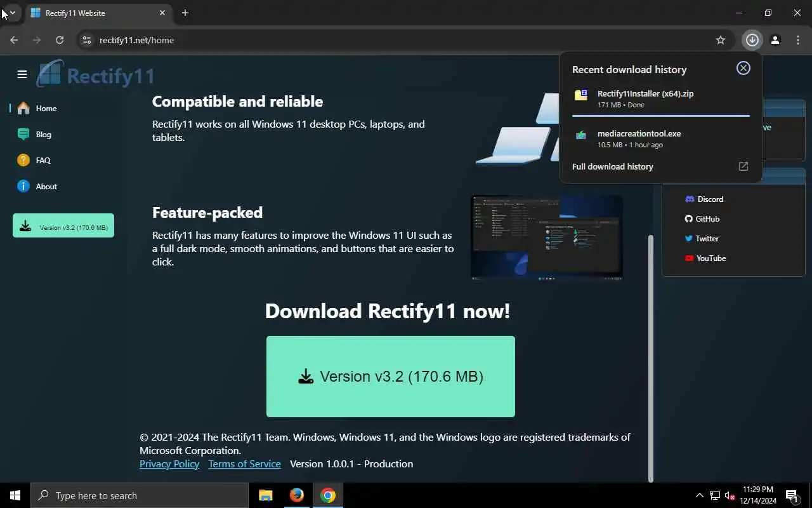Click the Blog chat bubble icon

[23, 135]
